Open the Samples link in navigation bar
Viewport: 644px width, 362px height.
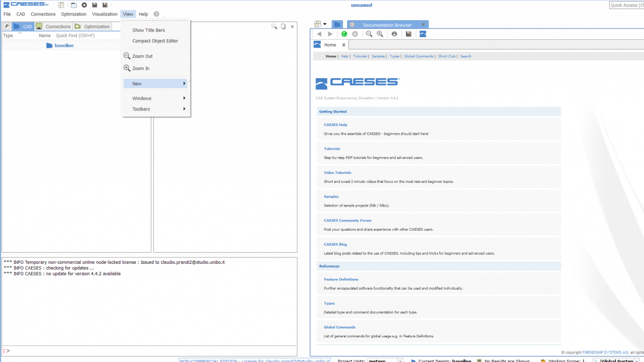(x=378, y=56)
